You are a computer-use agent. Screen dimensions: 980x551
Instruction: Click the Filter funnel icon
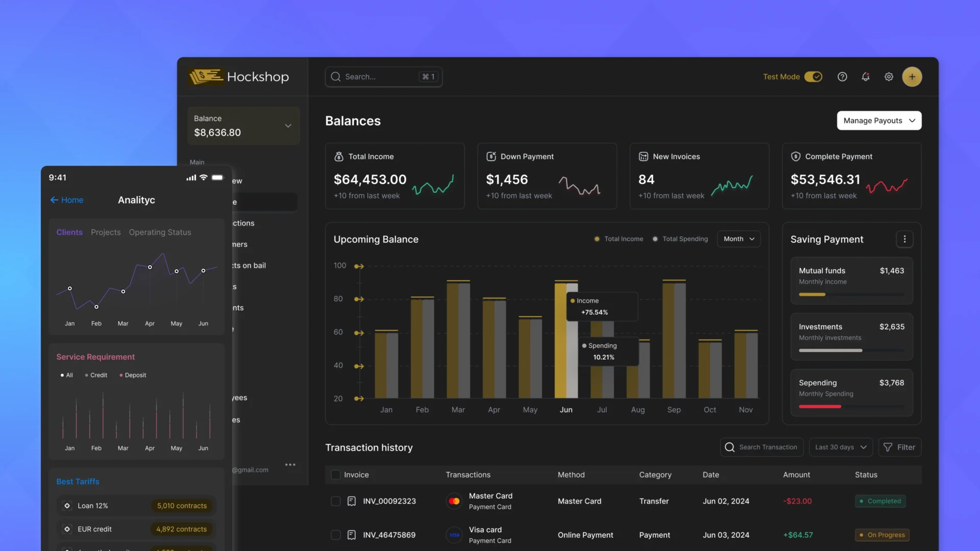(x=888, y=447)
